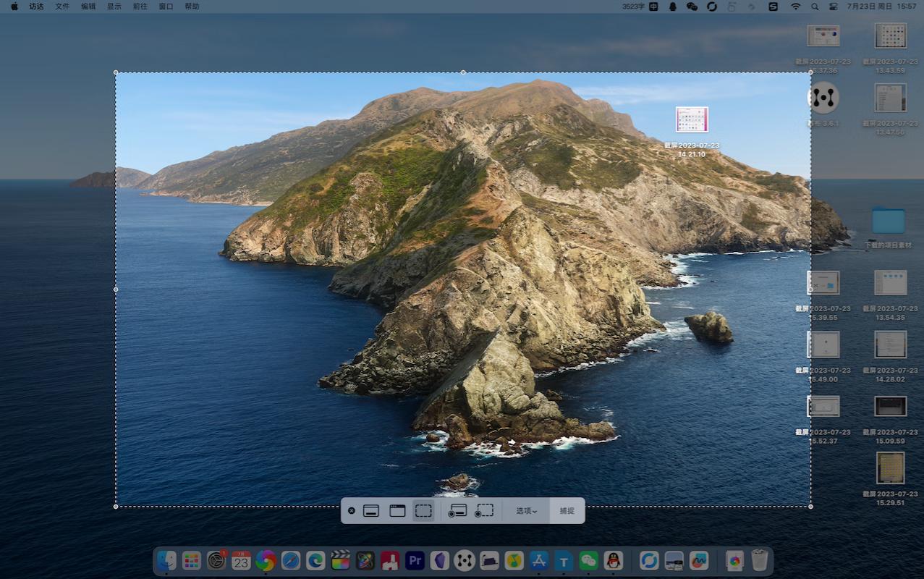Select the capture selected window mode icon
Viewport: 924px width, 579px height.
pos(397,511)
